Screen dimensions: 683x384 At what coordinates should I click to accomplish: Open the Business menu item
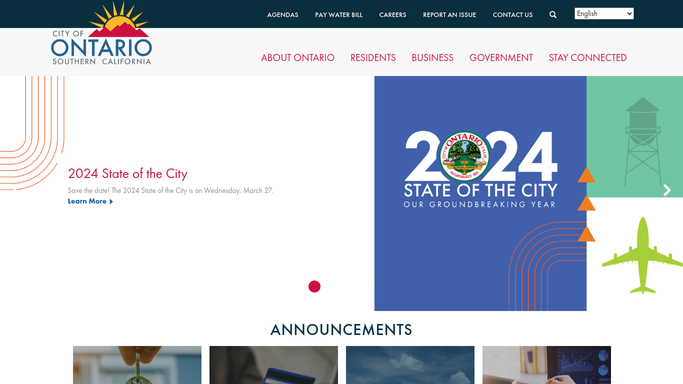433,57
